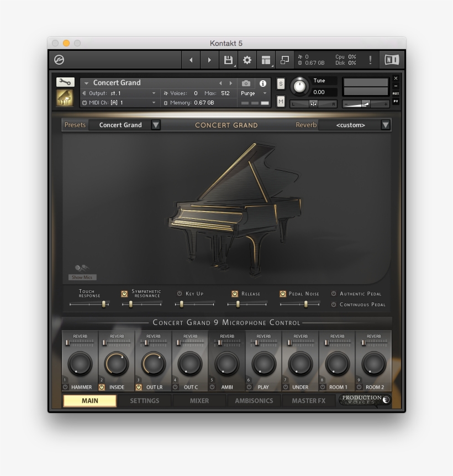This screenshot has height=476, width=453.
Task: Click the gold piano instrument icon
Action: click(65, 97)
